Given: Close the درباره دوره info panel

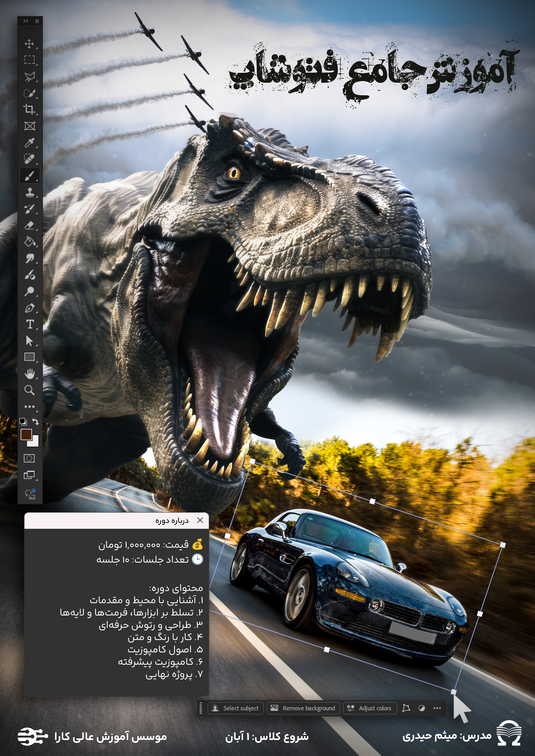Looking at the screenshot, I should 200,520.
